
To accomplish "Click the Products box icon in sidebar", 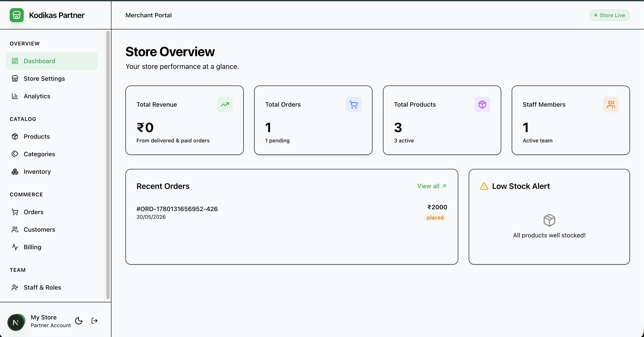I will tap(15, 136).
